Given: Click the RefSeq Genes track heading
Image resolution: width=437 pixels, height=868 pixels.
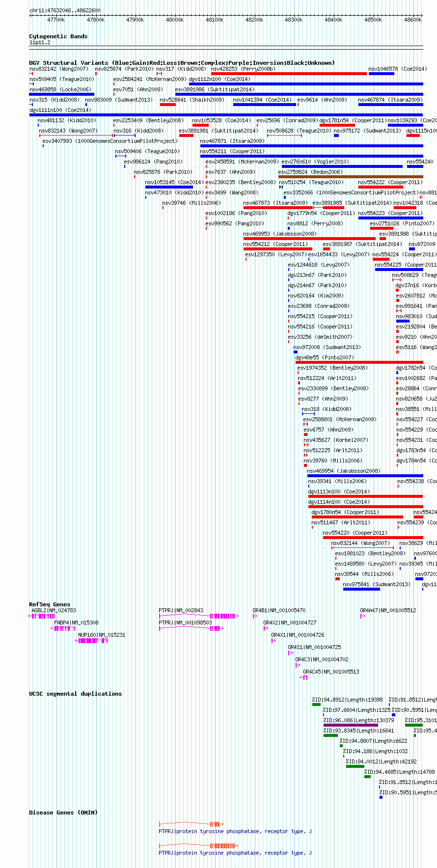Looking at the screenshot, I should (x=50, y=604).
